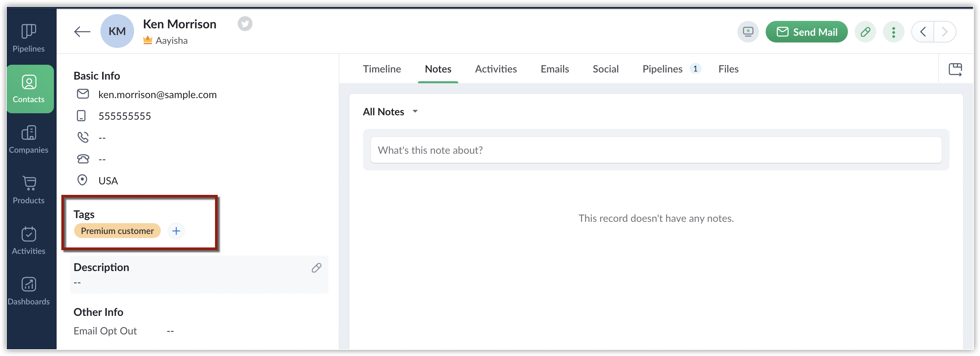
Task: Open the Companies module
Action: [29, 139]
